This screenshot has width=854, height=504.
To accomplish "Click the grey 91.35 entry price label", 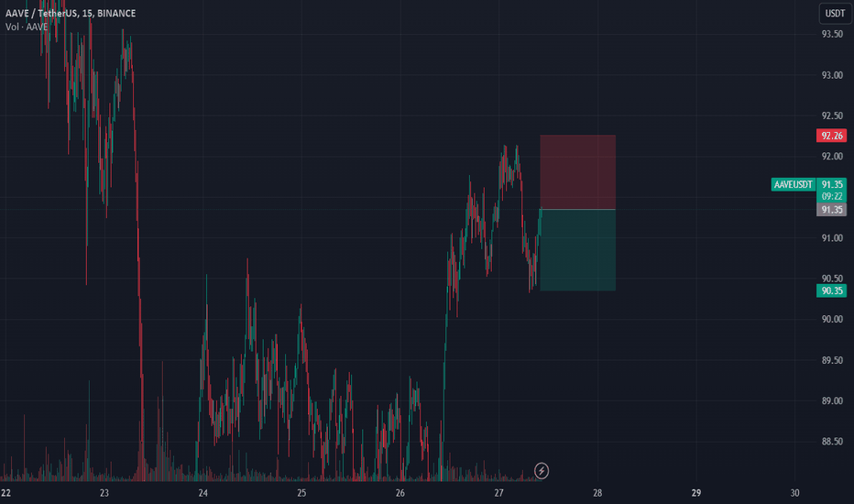I will (x=831, y=210).
